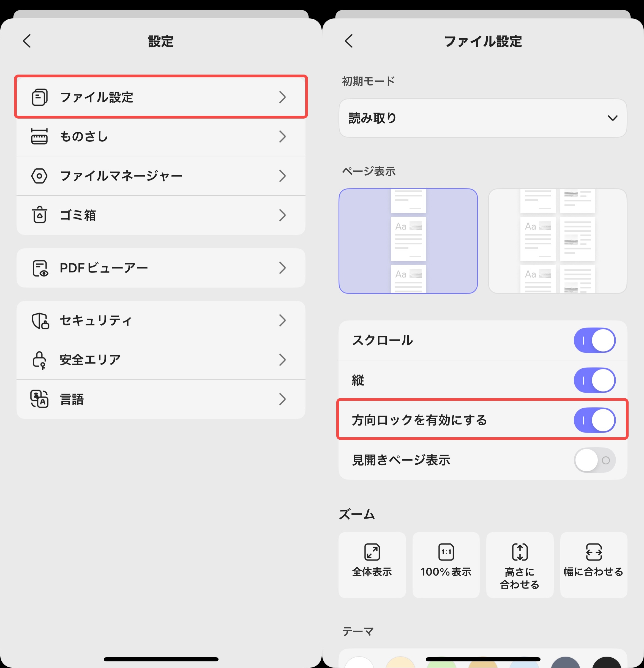The image size is (644, 668).
Task: Click the セキュリティ shield icon
Action: (39, 320)
